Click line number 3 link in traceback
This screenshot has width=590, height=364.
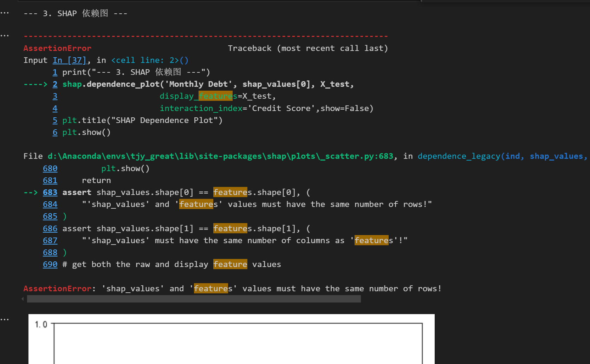pos(55,96)
